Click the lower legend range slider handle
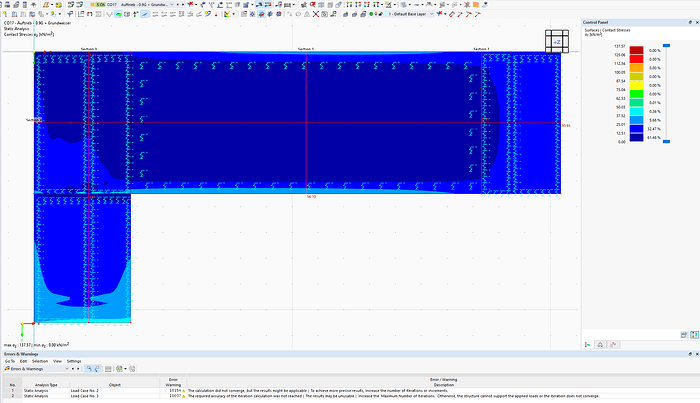Image resolution: width=700 pixels, height=403 pixels. pos(666,141)
